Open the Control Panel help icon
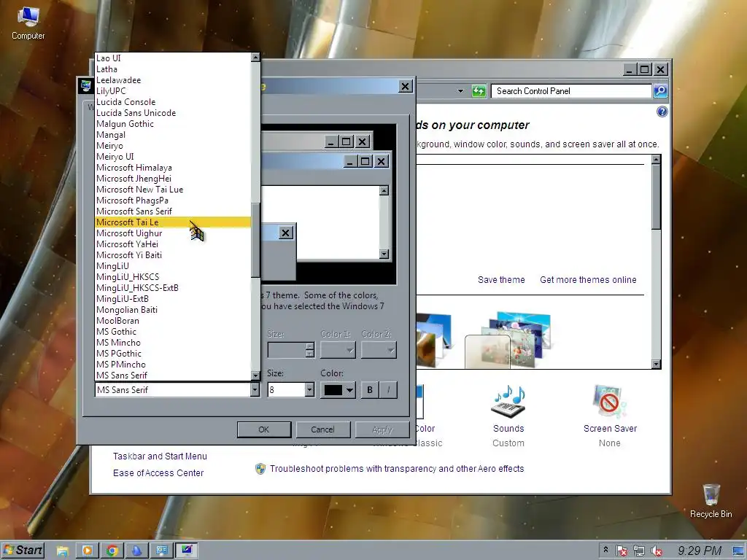Viewport: 747px width, 560px height. click(662, 112)
